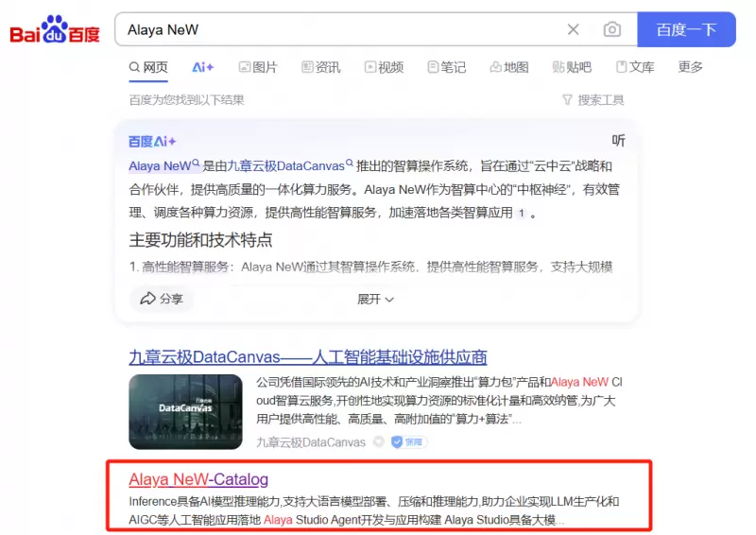Click the 听 listen button in AI card
The image size is (756, 535).
tap(618, 141)
